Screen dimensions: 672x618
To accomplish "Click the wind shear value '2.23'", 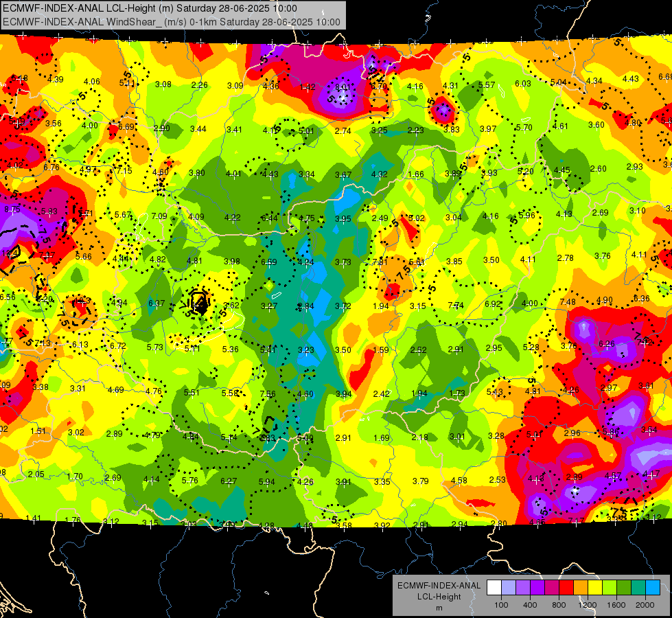I will pos(415,130).
